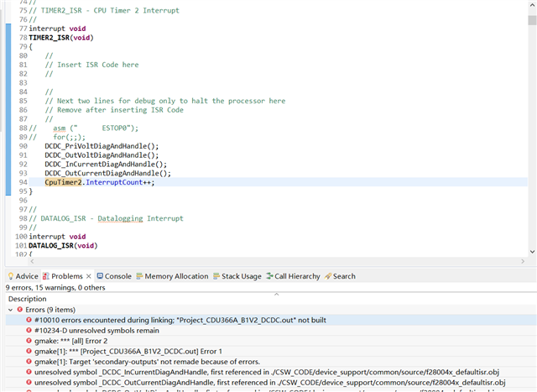Click the horizontal scrollbar left arrow
537x392 pixels.
(x=32, y=261)
